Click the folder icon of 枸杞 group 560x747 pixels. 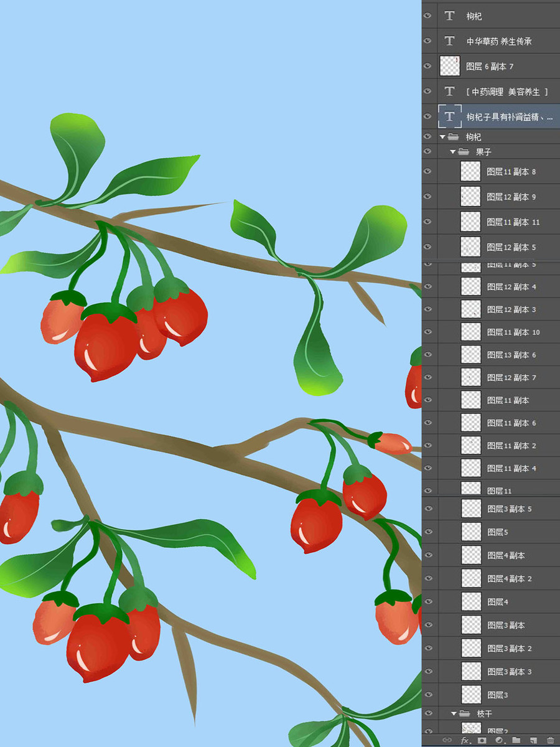point(454,136)
